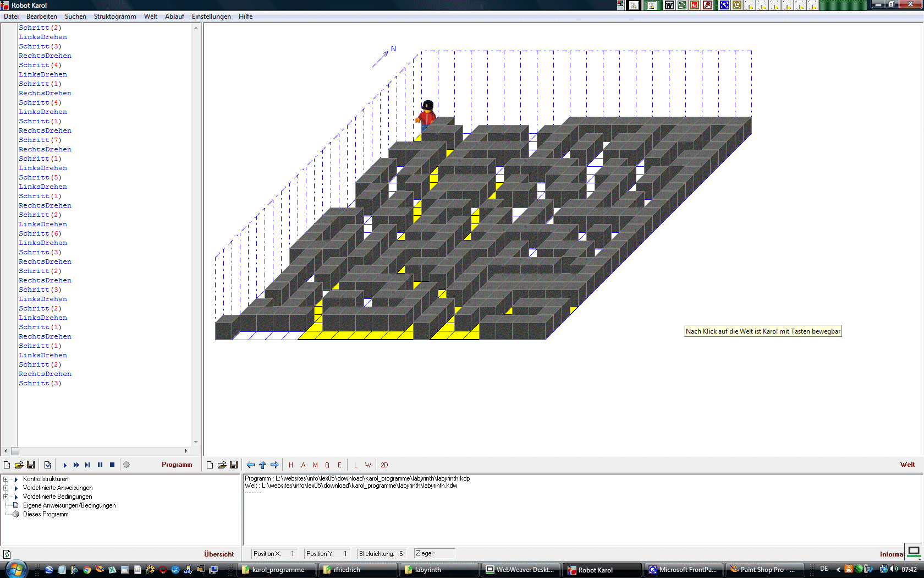Click the single-step execution button
The height and width of the screenshot is (578, 924).
(87, 465)
